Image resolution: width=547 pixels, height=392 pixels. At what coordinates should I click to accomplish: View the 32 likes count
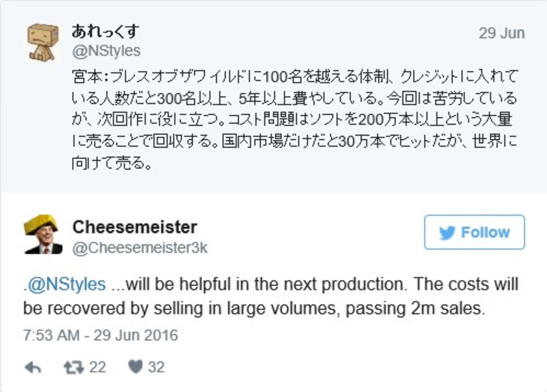(156, 367)
